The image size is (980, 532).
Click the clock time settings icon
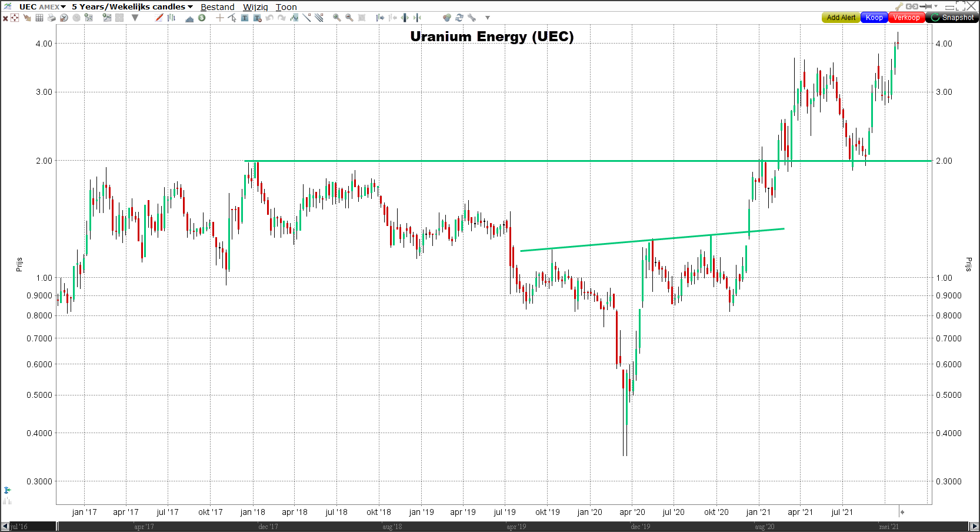[x=64, y=18]
